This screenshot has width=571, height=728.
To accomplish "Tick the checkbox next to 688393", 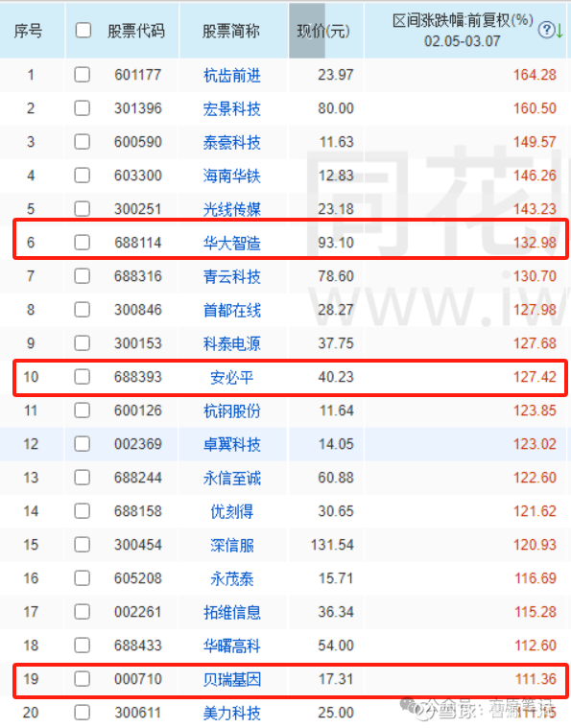I will pos(83,377).
